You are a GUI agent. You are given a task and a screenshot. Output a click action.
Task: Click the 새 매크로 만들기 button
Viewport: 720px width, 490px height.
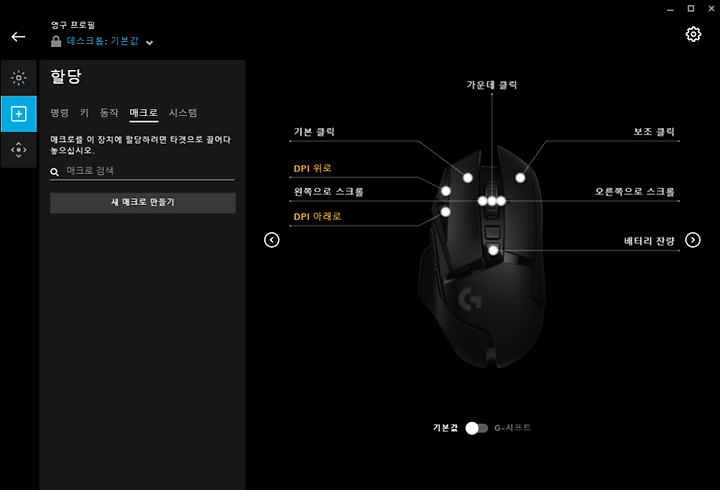pos(143,203)
